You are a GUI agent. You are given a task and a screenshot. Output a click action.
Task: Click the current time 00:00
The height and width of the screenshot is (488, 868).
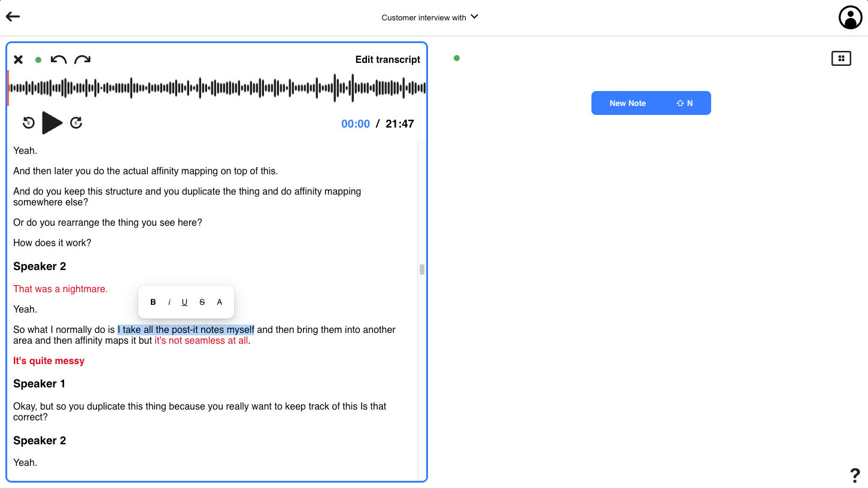(x=356, y=124)
